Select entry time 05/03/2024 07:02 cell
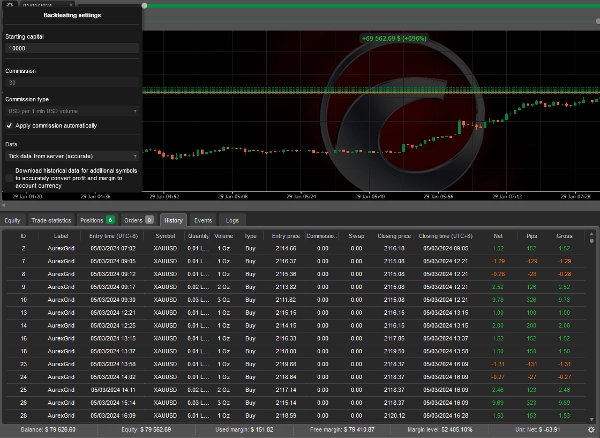The image size is (600, 438). pyautogui.click(x=113, y=248)
